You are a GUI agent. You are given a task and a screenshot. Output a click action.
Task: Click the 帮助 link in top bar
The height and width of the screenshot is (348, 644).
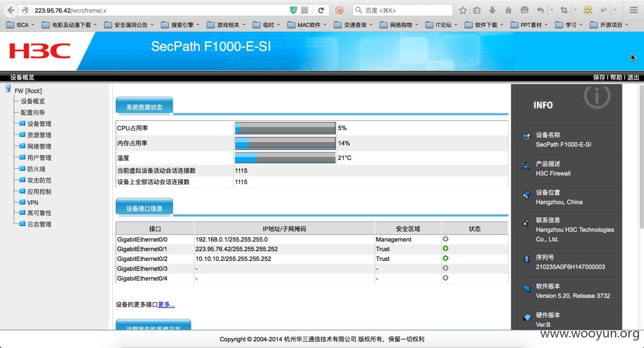pyautogui.click(x=616, y=77)
